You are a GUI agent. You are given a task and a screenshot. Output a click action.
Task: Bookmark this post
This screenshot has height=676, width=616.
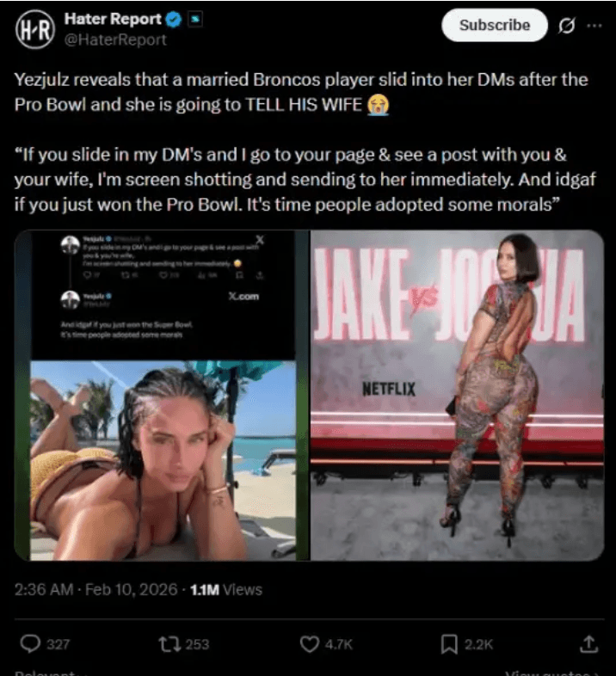coord(449,644)
